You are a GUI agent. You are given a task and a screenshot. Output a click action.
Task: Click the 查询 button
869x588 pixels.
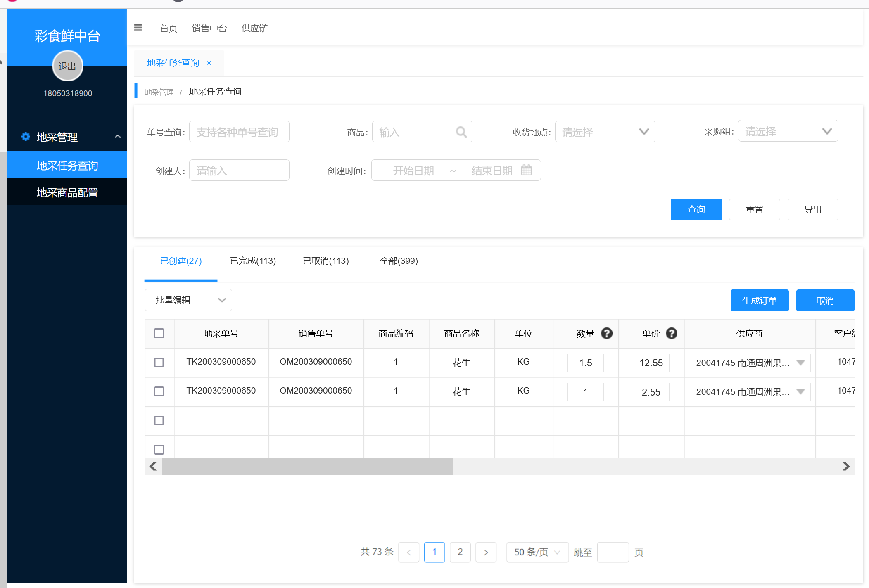tap(696, 209)
